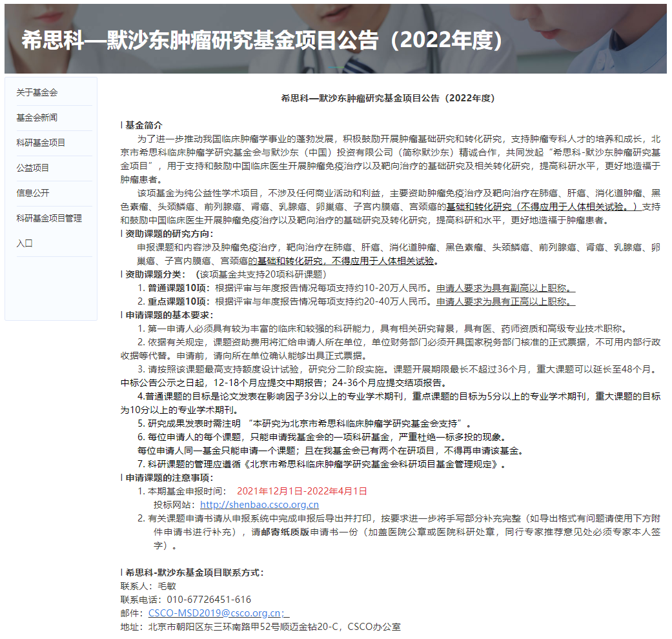Click the contact line 联系人：毛敏
672x639 pixels.
(148, 586)
